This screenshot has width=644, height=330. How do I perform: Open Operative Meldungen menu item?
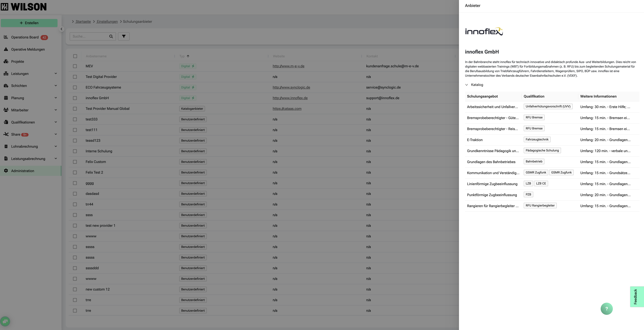click(x=31, y=49)
